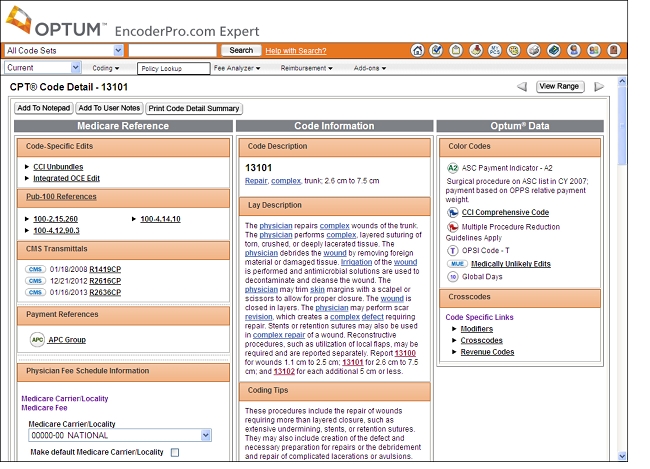Screen dimensions: 650x469
Task: Click CMS badge beside R1419CP
Action: point(35,269)
